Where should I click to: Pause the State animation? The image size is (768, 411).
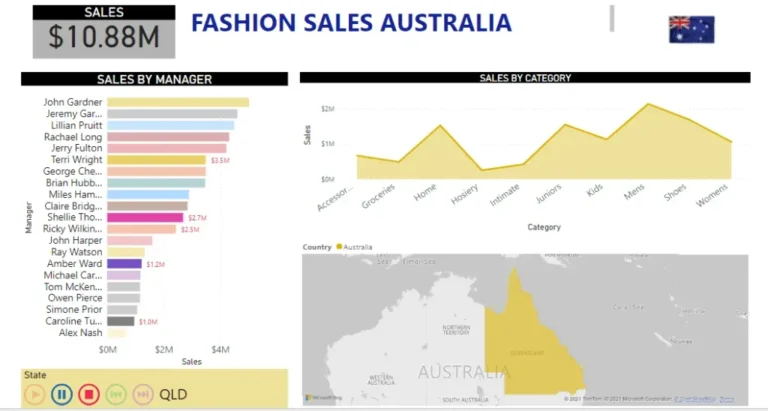pos(61,394)
